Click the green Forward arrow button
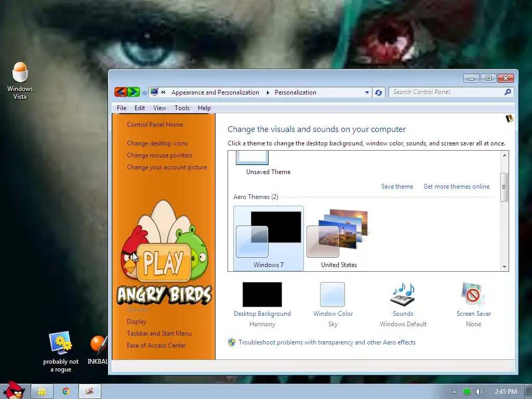 click(134, 92)
